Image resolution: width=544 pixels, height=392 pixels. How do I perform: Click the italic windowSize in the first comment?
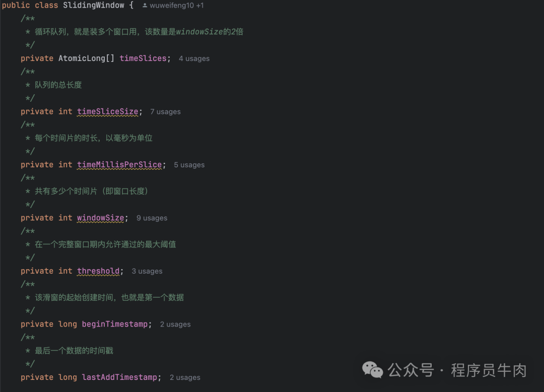(199, 32)
